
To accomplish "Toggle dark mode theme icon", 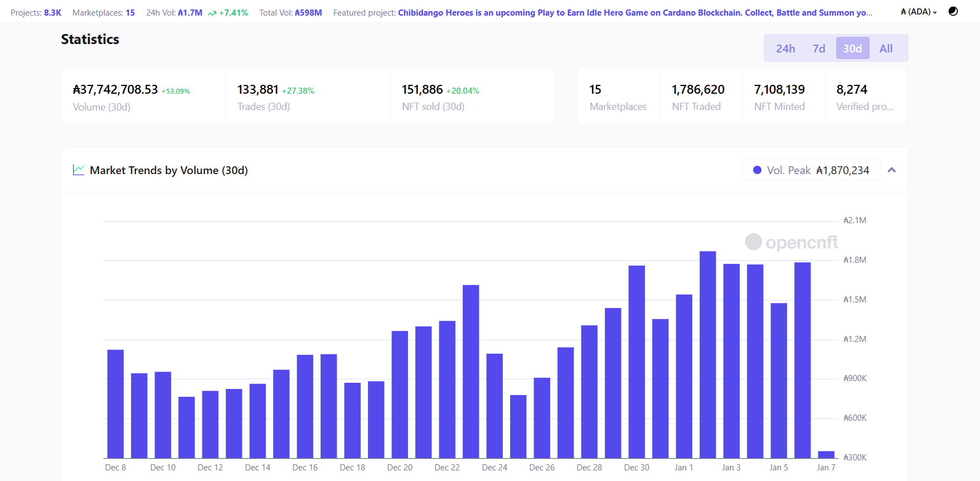I will [x=953, y=11].
